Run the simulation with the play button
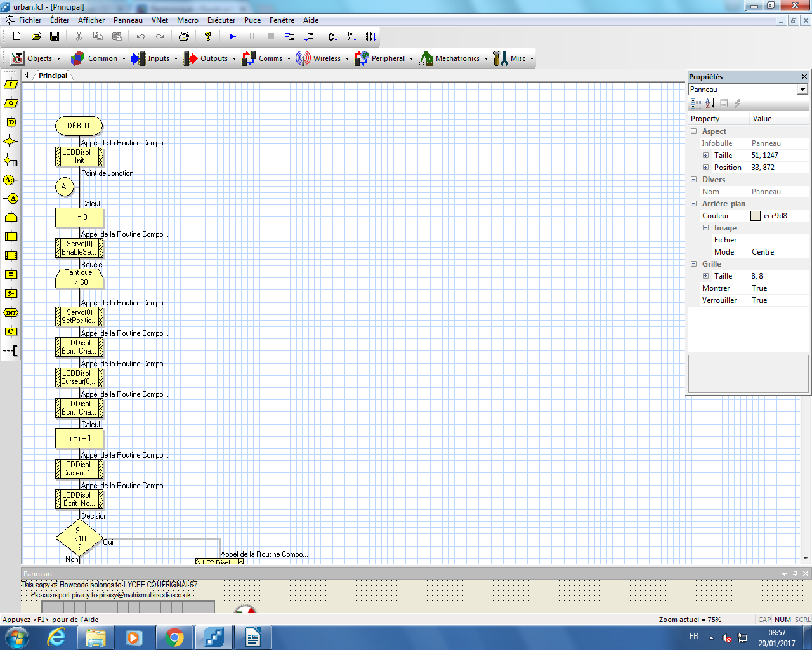Screen dimensions: 812x650 pyautogui.click(x=233, y=36)
